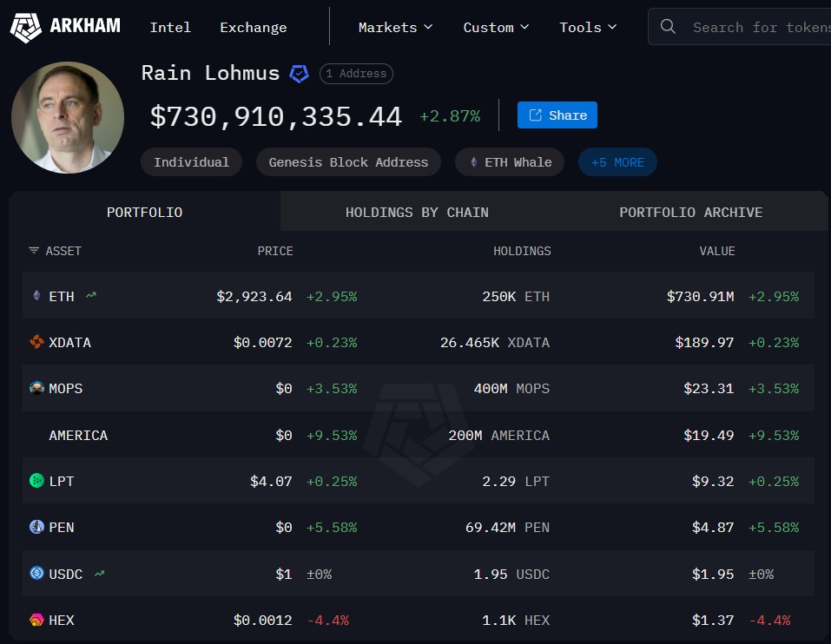Open the Exchange page

tap(254, 27)
